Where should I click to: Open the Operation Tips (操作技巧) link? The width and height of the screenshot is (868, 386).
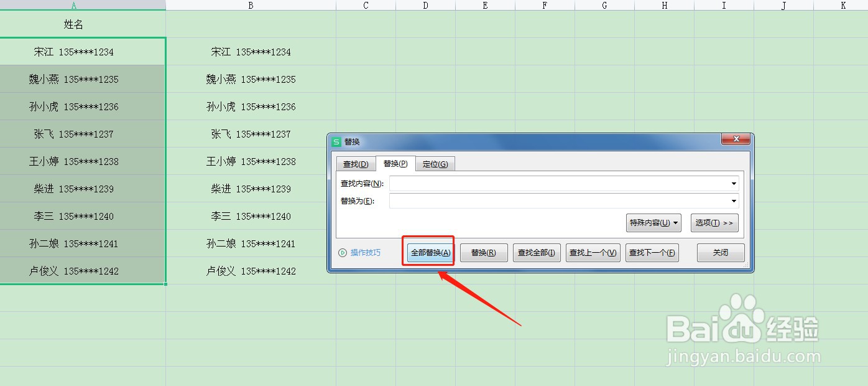(366, 253)
